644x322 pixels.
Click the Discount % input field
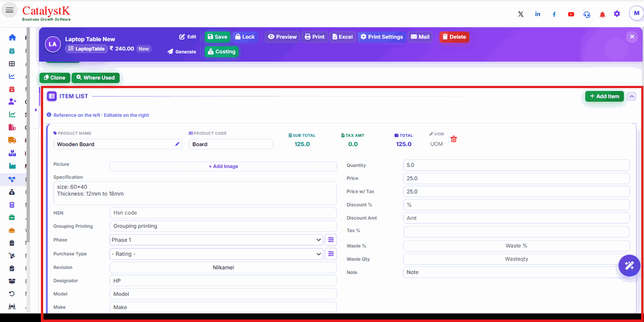(516, 205)
